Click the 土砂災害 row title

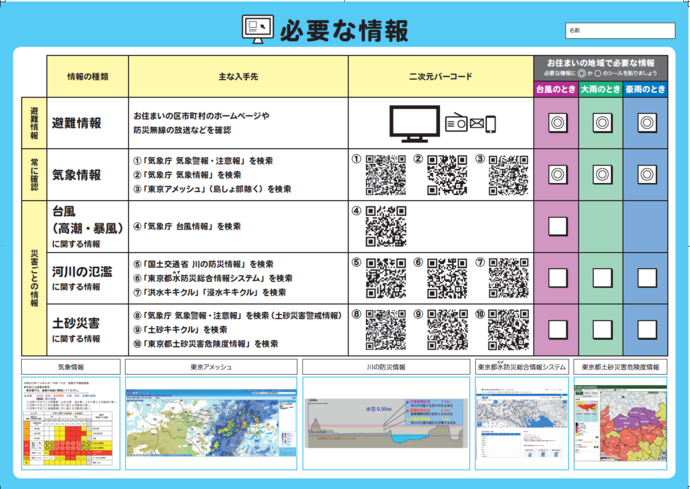[76, 324]
